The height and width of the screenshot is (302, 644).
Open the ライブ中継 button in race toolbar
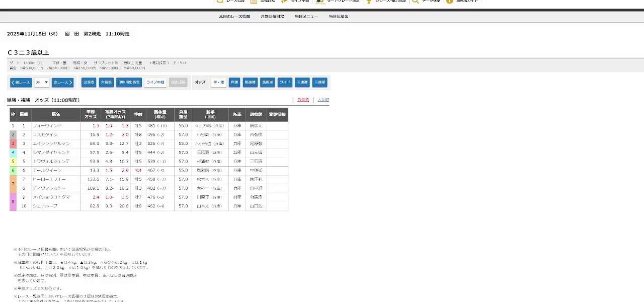point(155,83)
